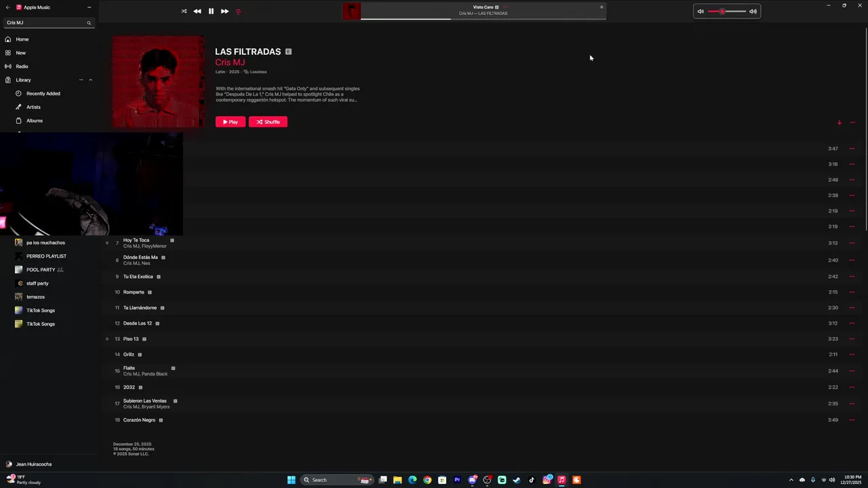
Task: Click the max volume speaker icon
Action: point(753,12)
